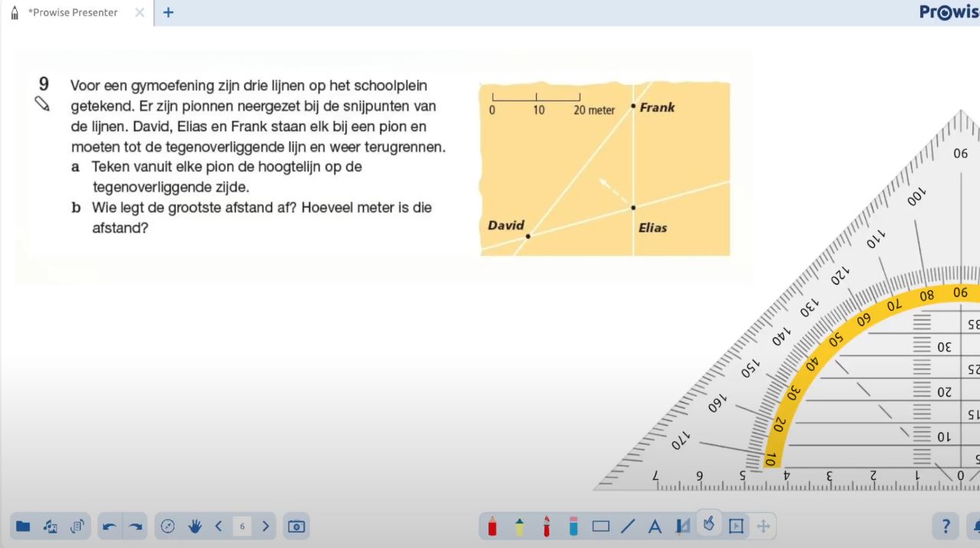Go to the previous page
980x548 pixels.
pos(219,526)
